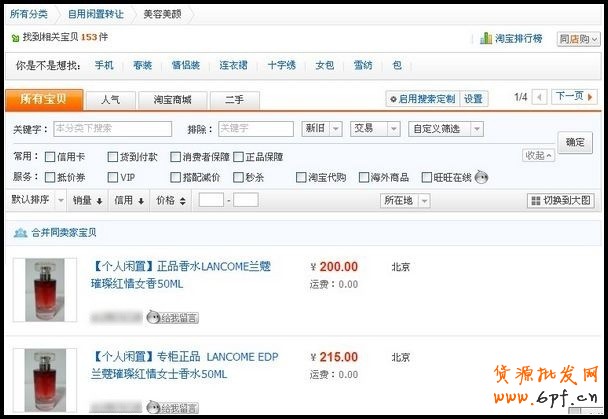The width and height of the screenshot is (608, 419).
Task: Open listing 正品香水LANCOME兰蔻 50ML
Action: pyautogui.click(x=181, y=275)
